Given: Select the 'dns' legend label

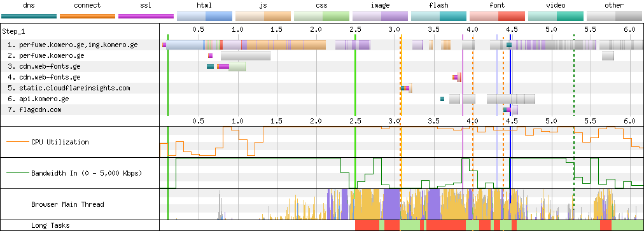Looking at the screenshot, I should [29, 5].
